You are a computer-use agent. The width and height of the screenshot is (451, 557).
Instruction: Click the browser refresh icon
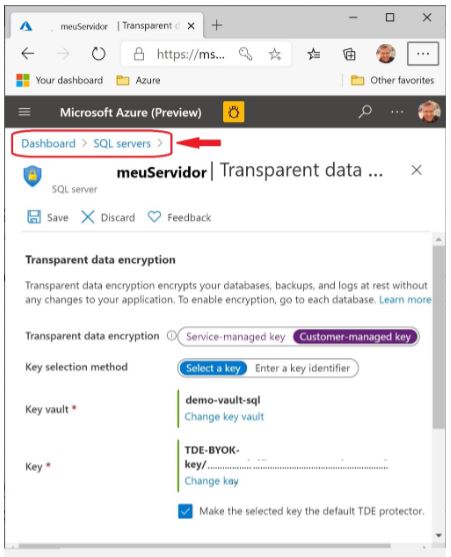point(98,54)
